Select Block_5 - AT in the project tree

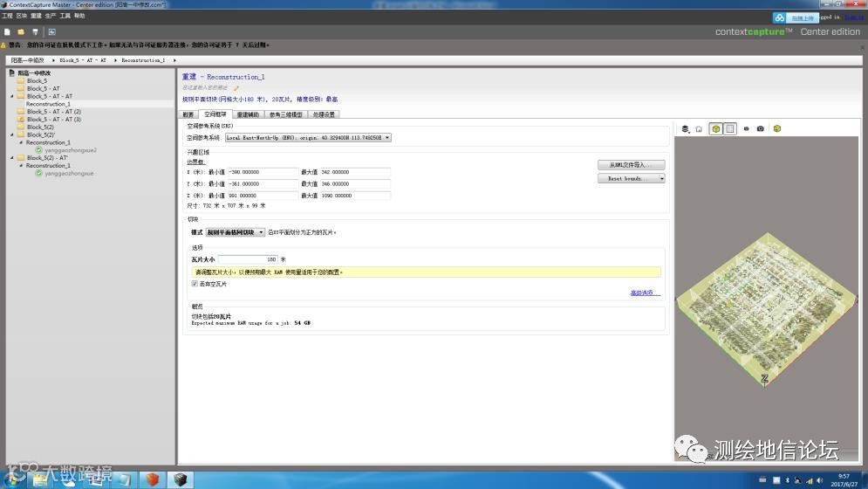point(43,89)
